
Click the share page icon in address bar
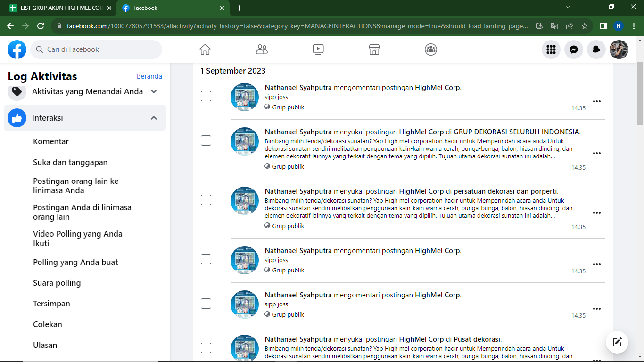coord(570,26)
